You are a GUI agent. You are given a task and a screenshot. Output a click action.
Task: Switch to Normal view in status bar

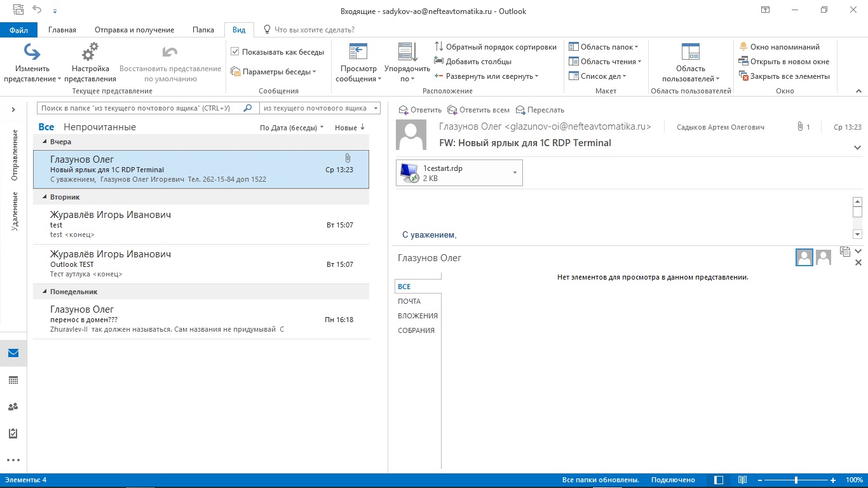[719, 480]
